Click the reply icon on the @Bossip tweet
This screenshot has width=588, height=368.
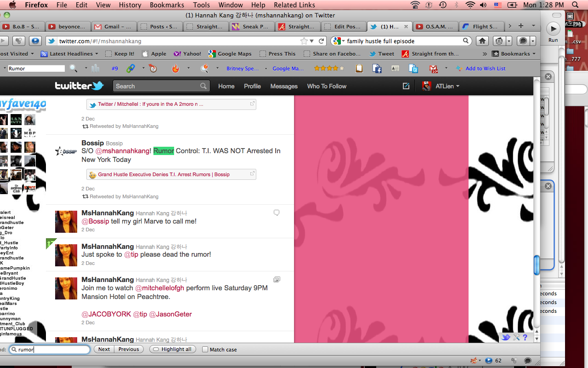(x=277, y=213)
